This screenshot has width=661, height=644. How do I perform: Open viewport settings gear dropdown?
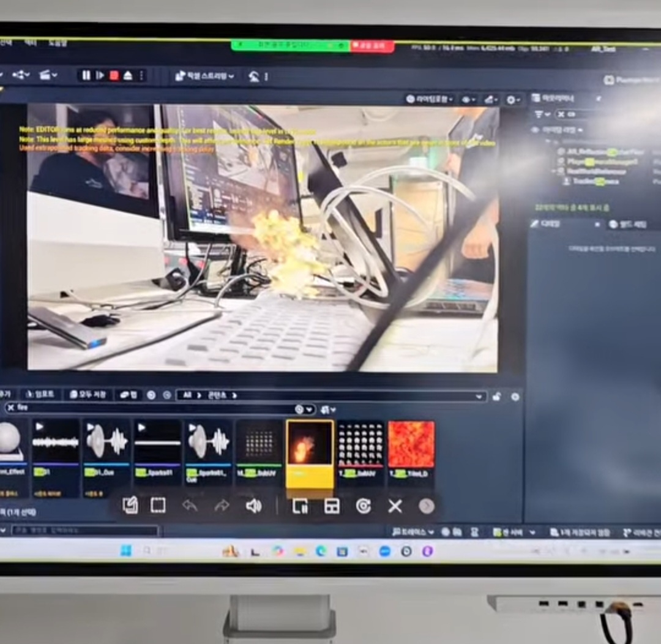tap(513, 99)
